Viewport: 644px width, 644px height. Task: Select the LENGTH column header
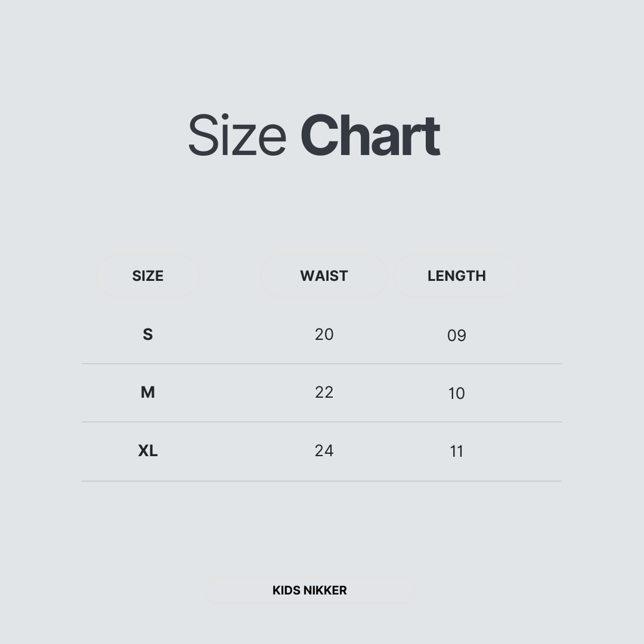tap(457, 275)
